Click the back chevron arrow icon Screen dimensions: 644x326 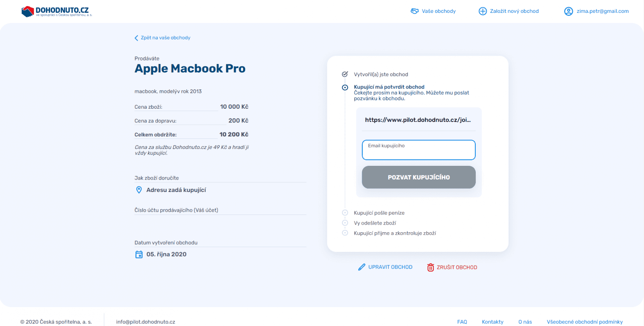tap(136, 38)
